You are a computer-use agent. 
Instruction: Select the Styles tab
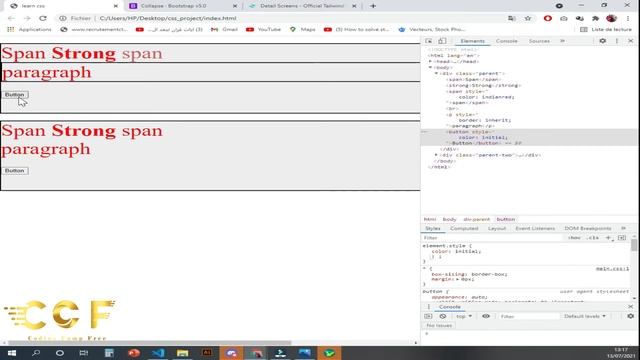(x=433, y=228)
